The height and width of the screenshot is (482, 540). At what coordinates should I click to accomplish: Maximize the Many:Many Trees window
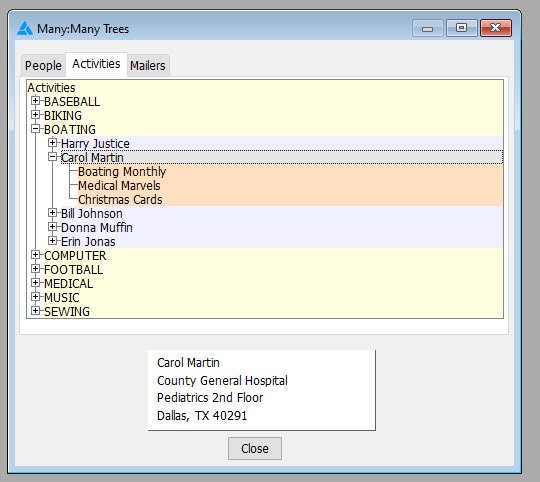click(461, 28)
